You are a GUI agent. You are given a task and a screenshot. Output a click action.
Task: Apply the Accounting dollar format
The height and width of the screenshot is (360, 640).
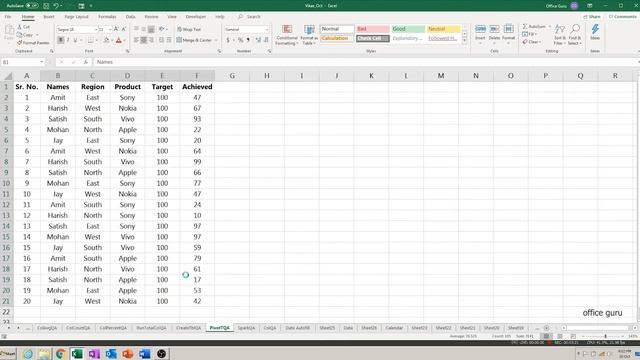pyautogui.click(x=228, y=40)
